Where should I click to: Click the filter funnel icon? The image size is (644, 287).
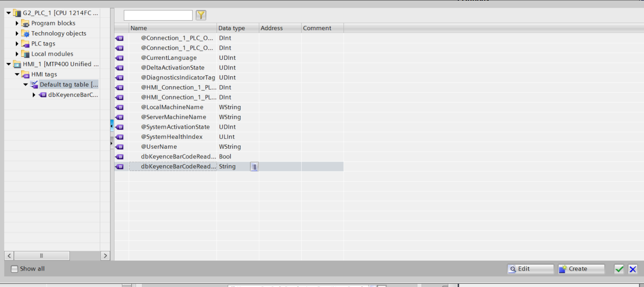(x=201, y=15)
